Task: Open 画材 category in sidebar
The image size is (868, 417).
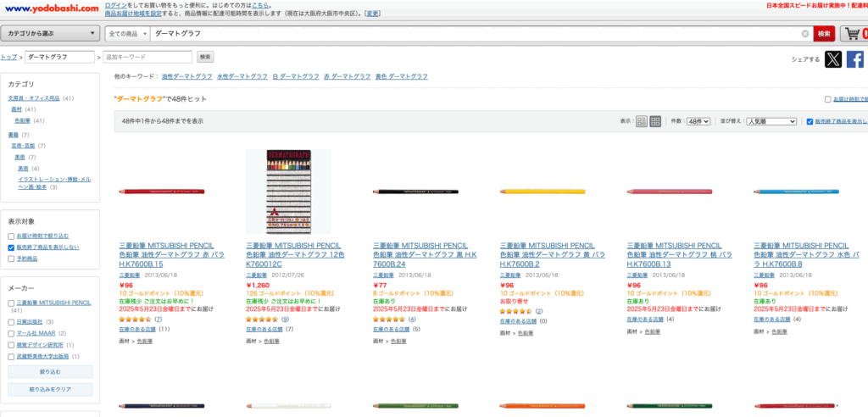Action: 17,109
